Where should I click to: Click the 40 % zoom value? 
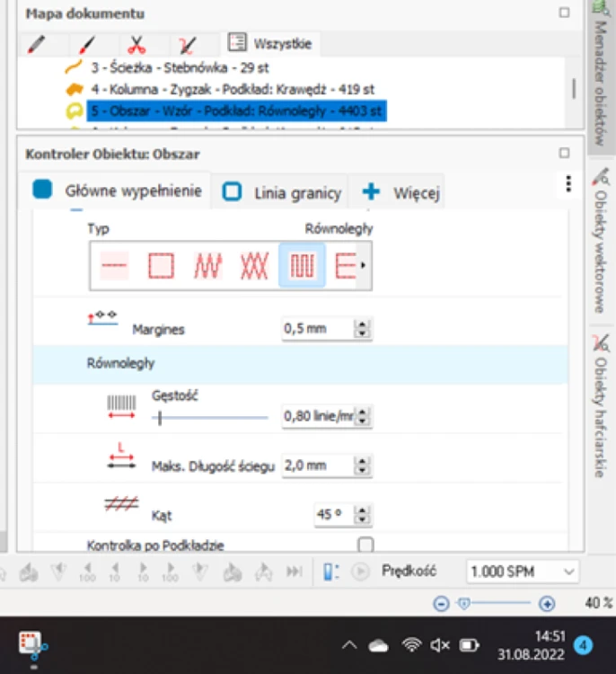pyautogui.click(x=598, y=603)
